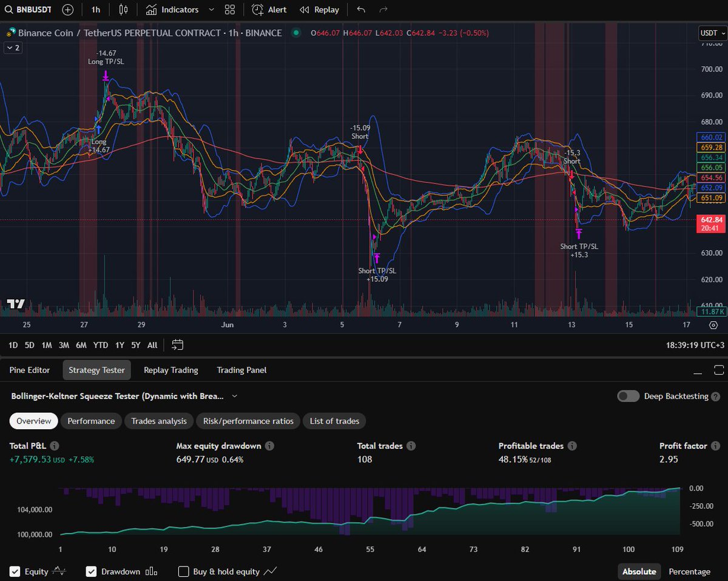
Task: Set date range to 1Y
Action: pos(120,345)
